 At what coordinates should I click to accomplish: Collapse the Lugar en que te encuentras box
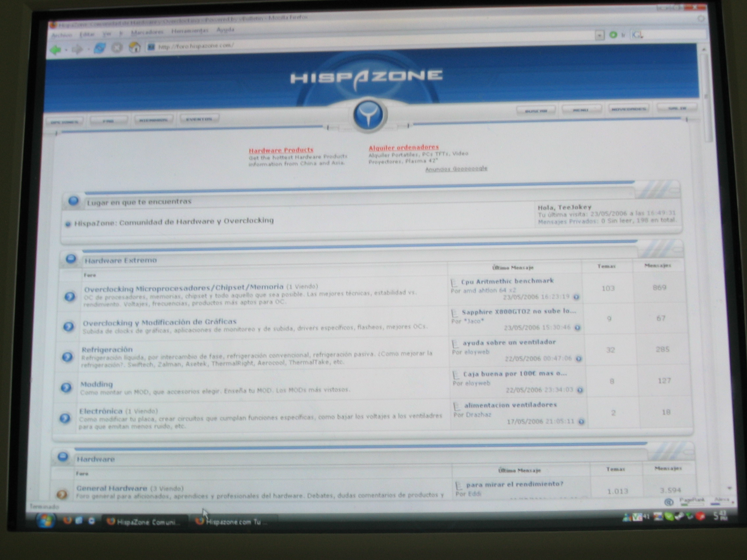point(674,191)
